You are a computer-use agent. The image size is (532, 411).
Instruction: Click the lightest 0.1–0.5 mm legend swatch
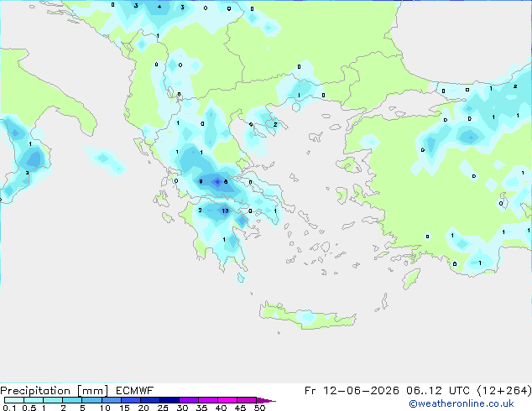[x=14, y=400]
